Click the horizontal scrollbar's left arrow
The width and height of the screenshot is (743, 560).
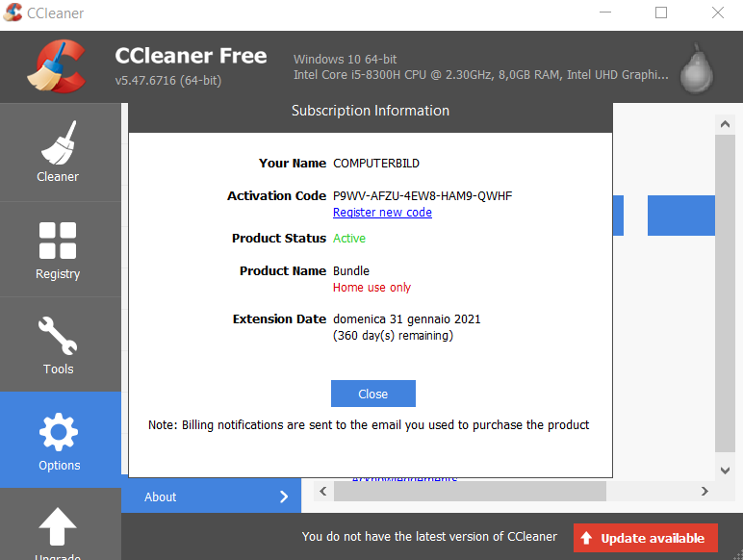(x=323, y=491)
